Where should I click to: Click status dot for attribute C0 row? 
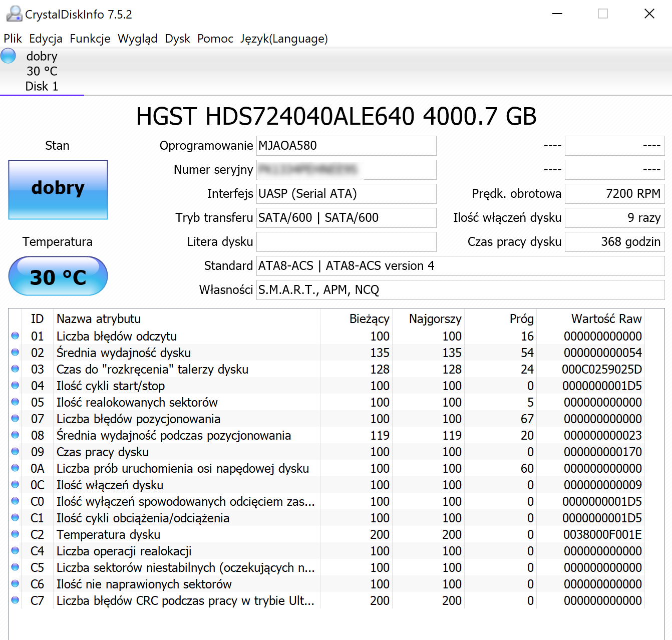[15, 501]
